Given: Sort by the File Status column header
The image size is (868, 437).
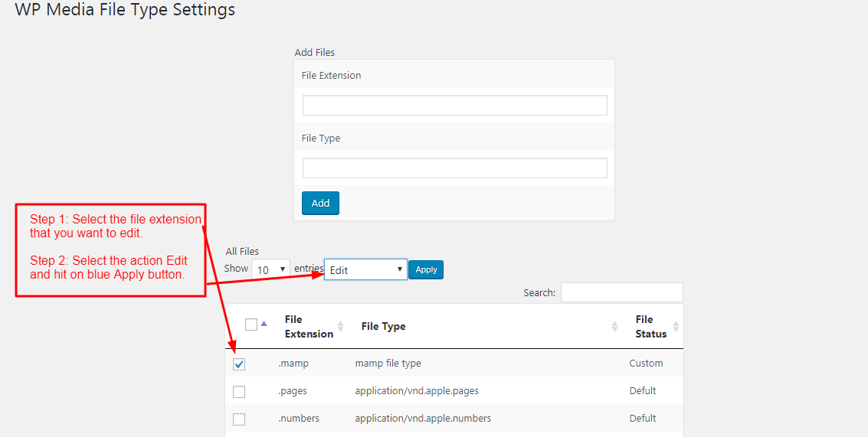Looking at the screenshot, I should point(651,326).
